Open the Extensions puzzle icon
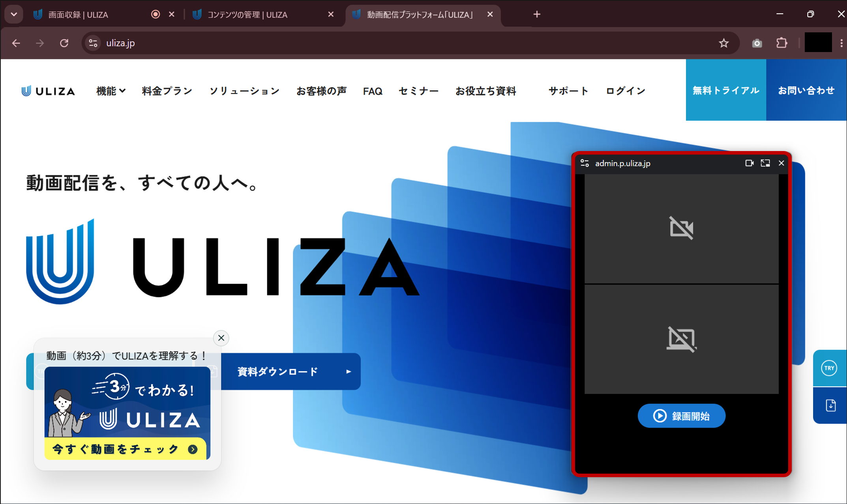The width and height of the screenshot is (847, 504). pos(781,43)
